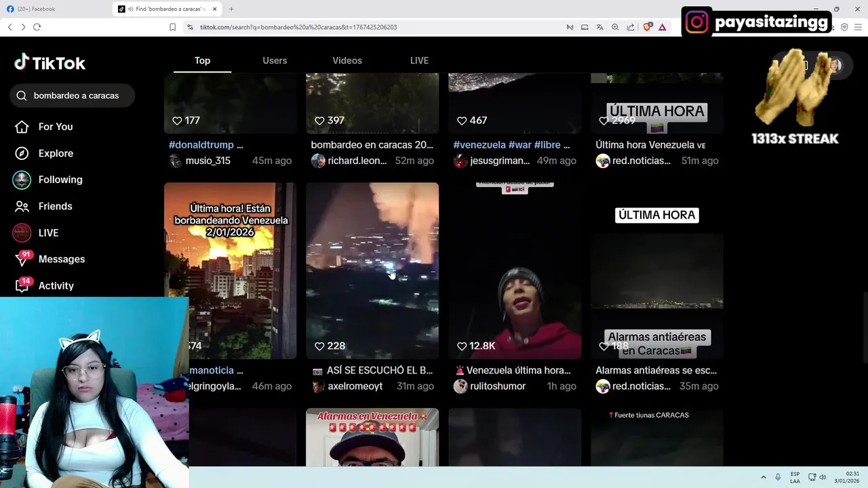Open the Activity notifications

coord(43,285)
